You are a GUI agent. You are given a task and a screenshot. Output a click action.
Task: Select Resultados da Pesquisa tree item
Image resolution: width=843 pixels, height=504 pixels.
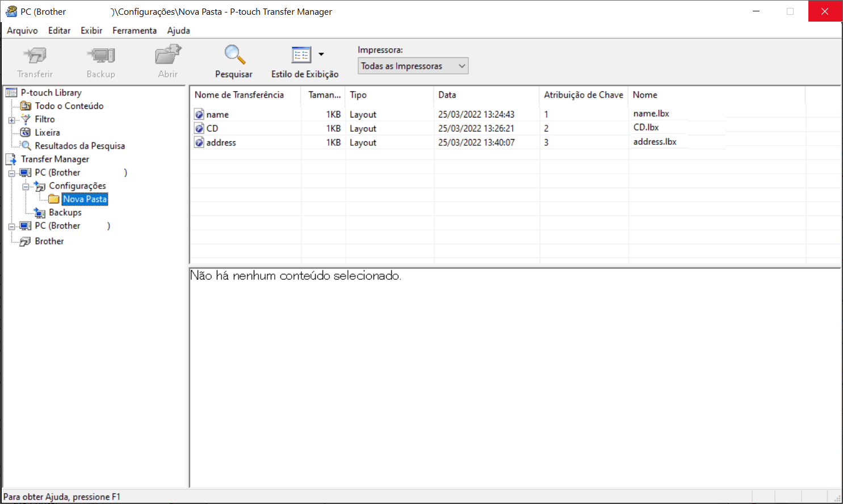[80, 146]
